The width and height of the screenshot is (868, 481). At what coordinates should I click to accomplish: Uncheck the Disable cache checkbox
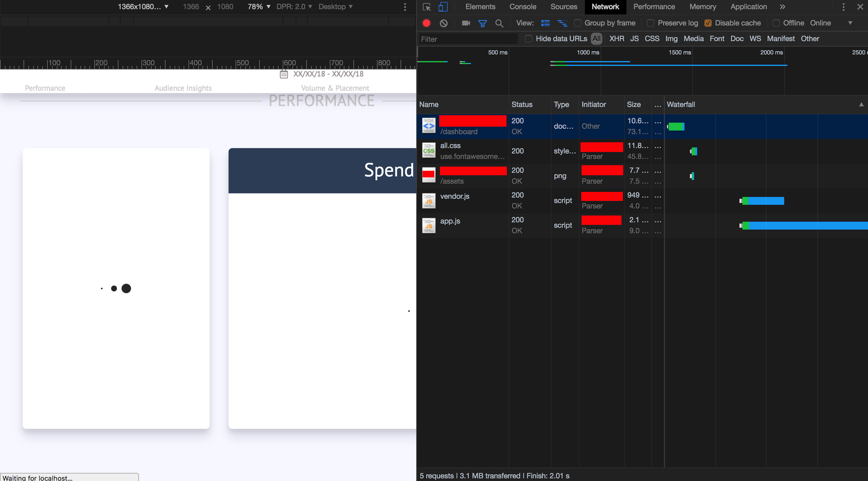click(708, 23)
